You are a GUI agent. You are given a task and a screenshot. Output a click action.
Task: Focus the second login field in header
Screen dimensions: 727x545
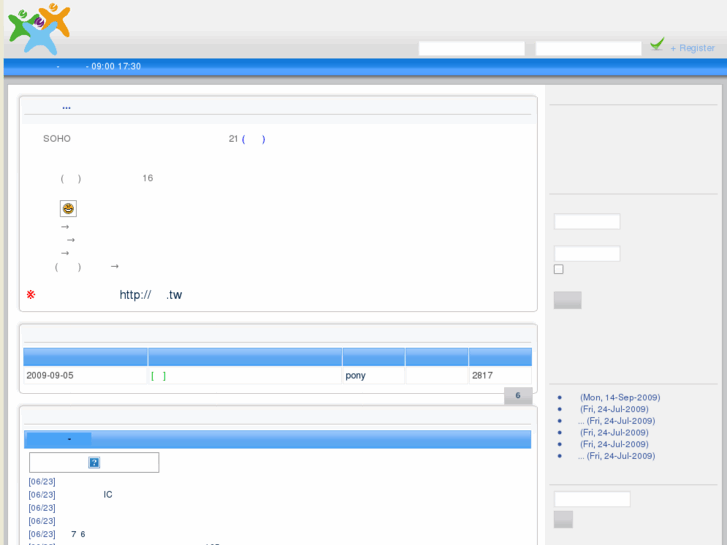click(588, 48)
